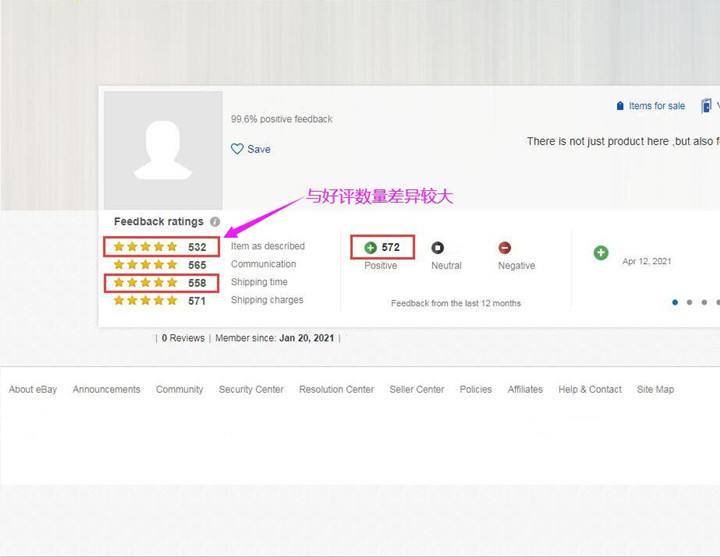Screen dimensions: 720x557
Task: Select the first blue carousel dot
Action: pos(675,302)
